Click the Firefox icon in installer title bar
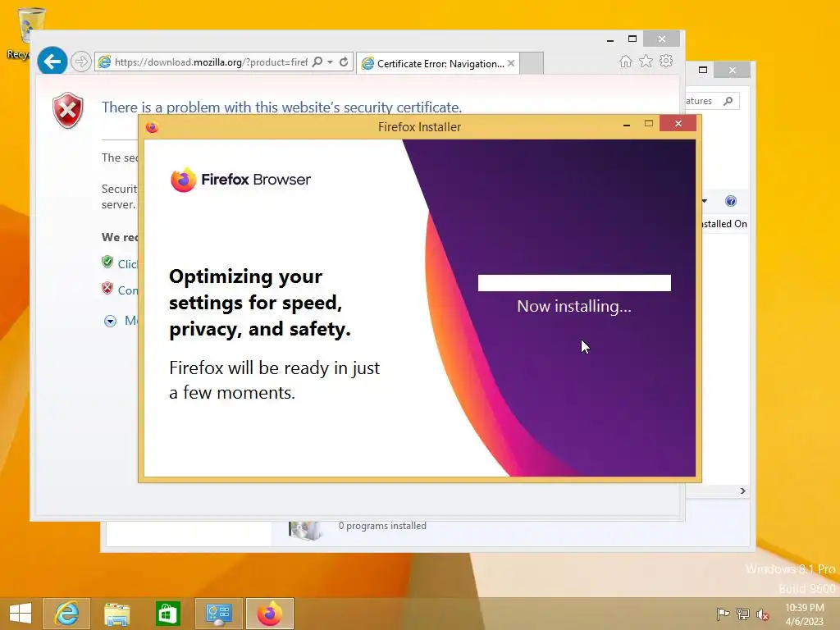 pyautogui.click(x=152, y=127)
